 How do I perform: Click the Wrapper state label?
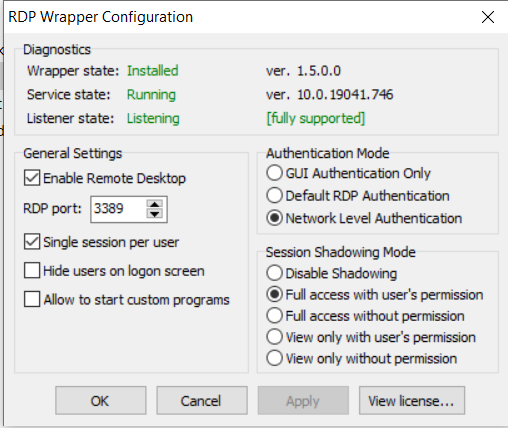pyautogui.click(x=73, y=71)
